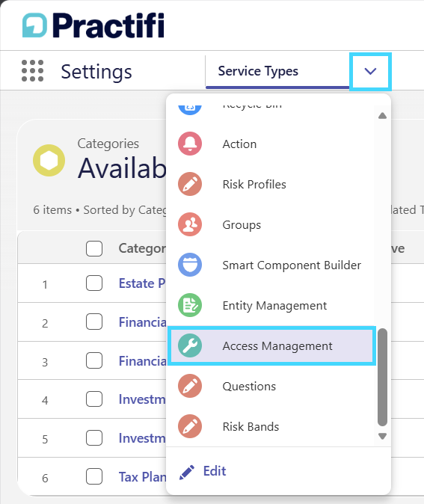Click scroll-down arrow in dropdown list
This screenshot has width=424, height=504.
point(382,436)
